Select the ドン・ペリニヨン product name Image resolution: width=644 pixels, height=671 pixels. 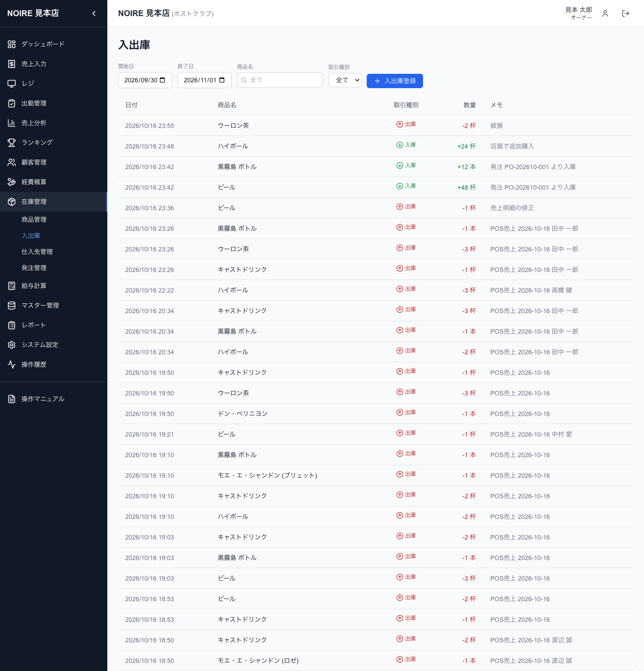[x=242, y=414]
